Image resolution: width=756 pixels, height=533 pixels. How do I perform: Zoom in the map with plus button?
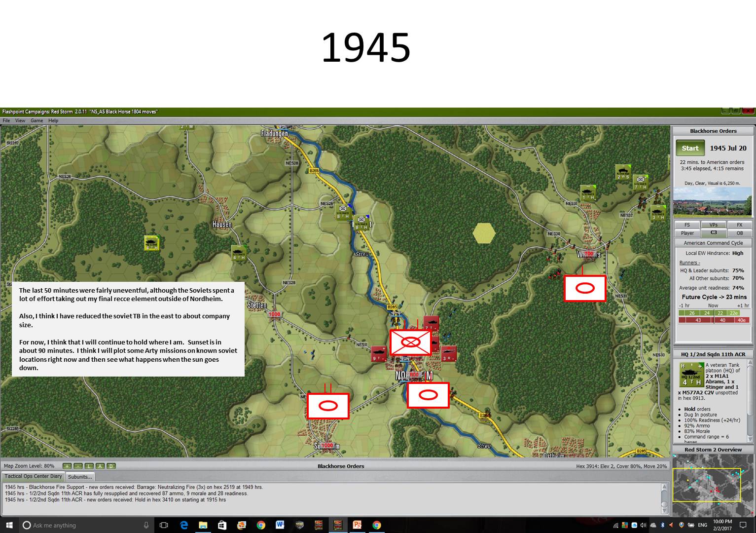tap(67, 466)
